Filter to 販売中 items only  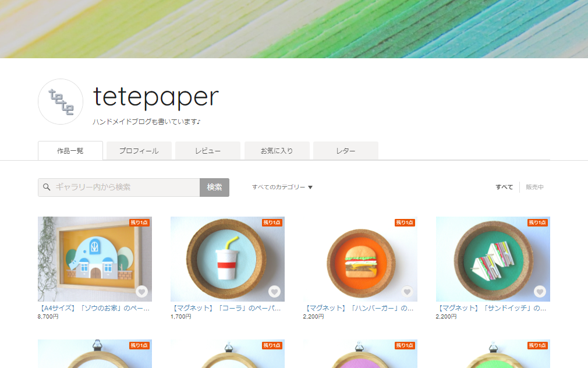[534, 187]
